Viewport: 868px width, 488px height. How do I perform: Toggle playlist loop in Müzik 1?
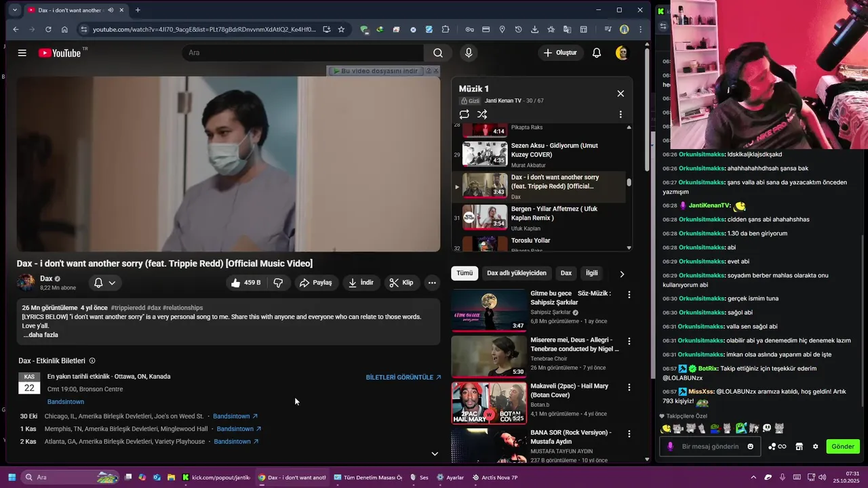(x=465, y=115)
